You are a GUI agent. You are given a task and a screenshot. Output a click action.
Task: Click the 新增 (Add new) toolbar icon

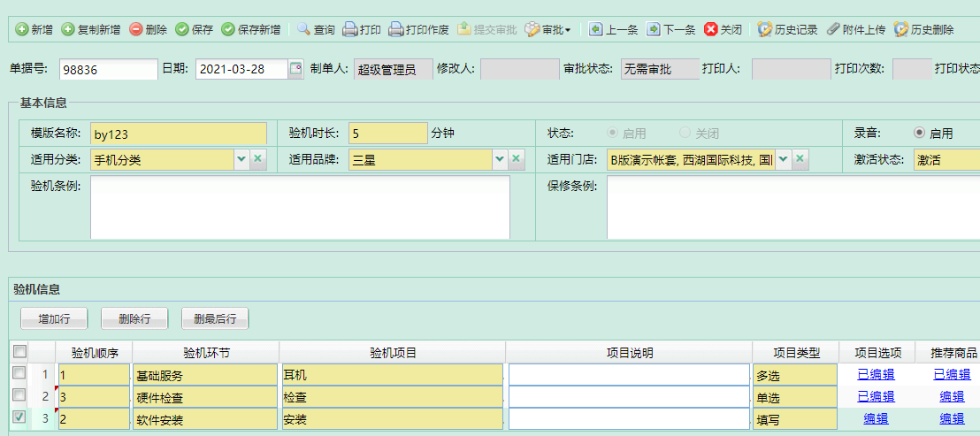pos(22,29)
